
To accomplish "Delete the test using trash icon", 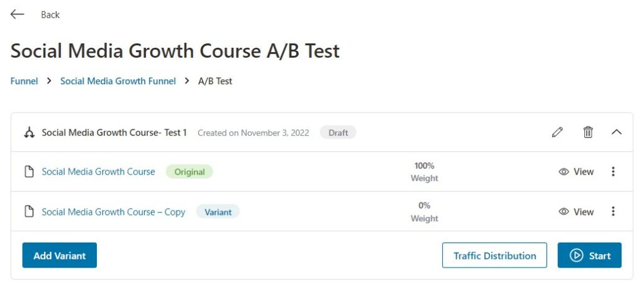I will click(588, 132).
